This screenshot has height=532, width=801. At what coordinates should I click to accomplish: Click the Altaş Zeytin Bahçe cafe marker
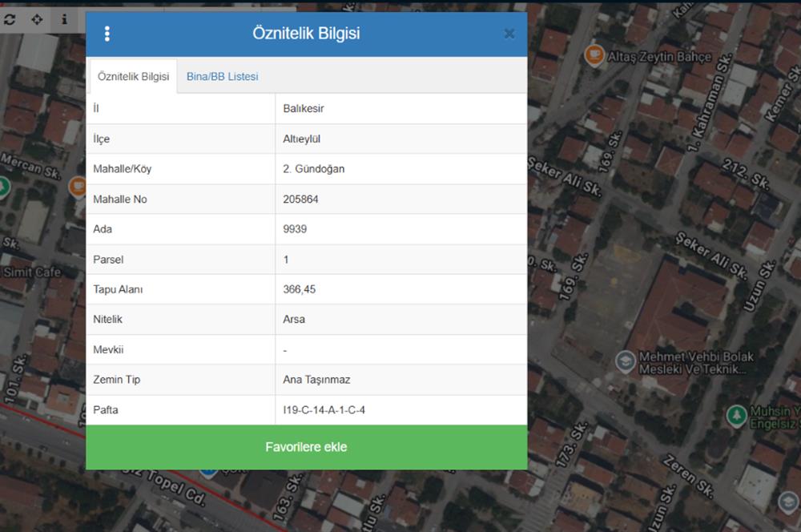point(594,55)
